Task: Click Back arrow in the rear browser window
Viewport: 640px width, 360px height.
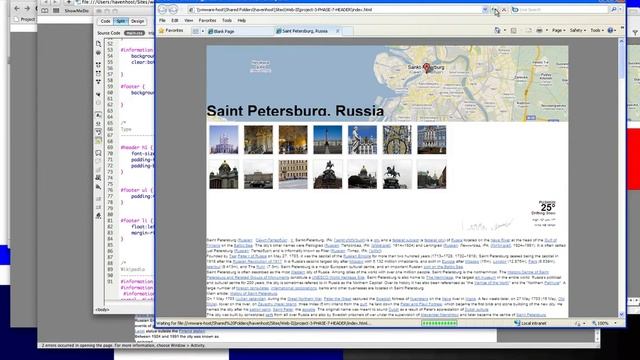Action: coord(17,8)
